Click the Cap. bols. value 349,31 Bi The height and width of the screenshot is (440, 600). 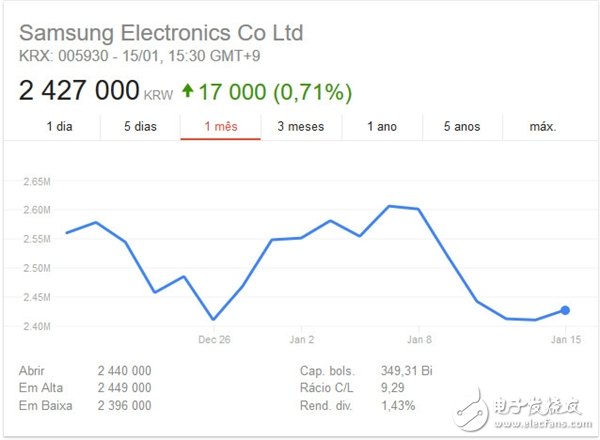point(405,369)
